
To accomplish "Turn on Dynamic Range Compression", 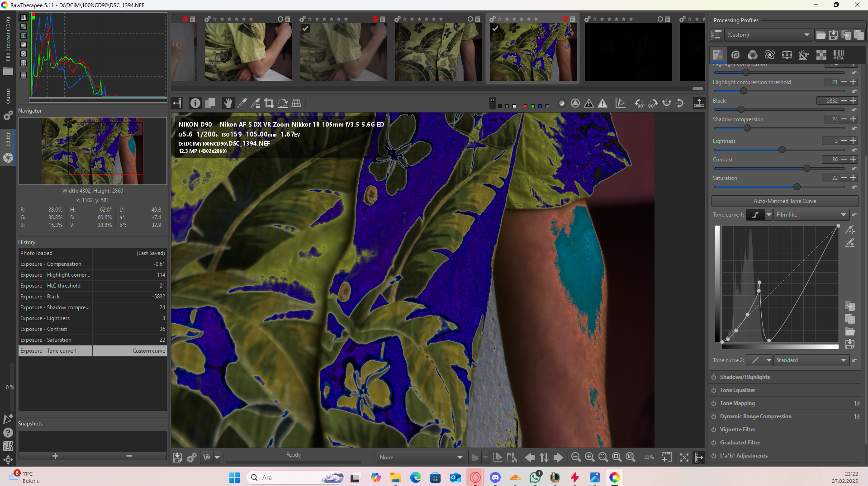I will pos(714,416).
